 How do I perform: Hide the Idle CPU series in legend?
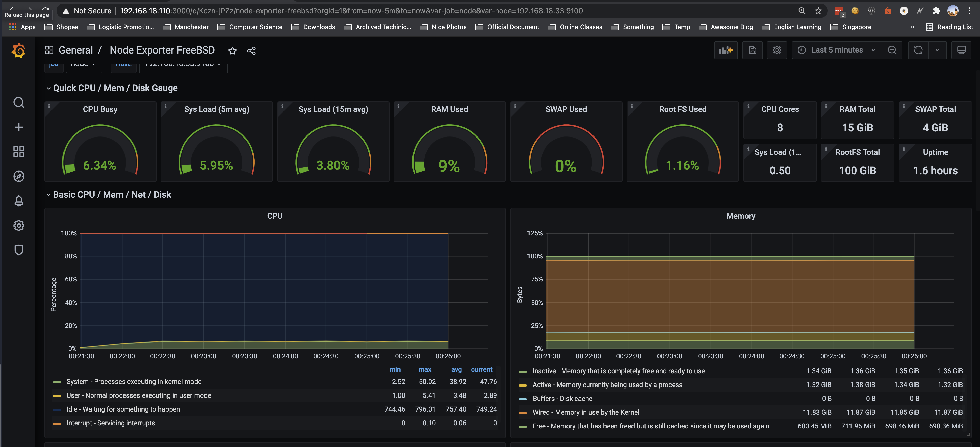(x=123, y=409)
